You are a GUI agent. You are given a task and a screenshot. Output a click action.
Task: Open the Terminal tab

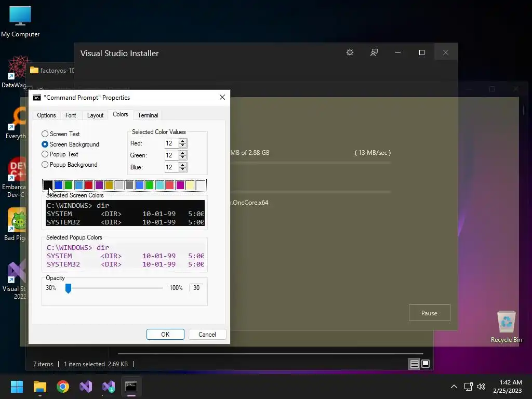pos(148,115)
